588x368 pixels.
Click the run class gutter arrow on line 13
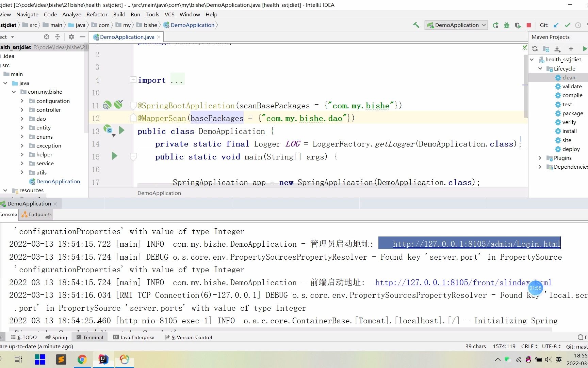pyautogui.click(x=121, y=130)
